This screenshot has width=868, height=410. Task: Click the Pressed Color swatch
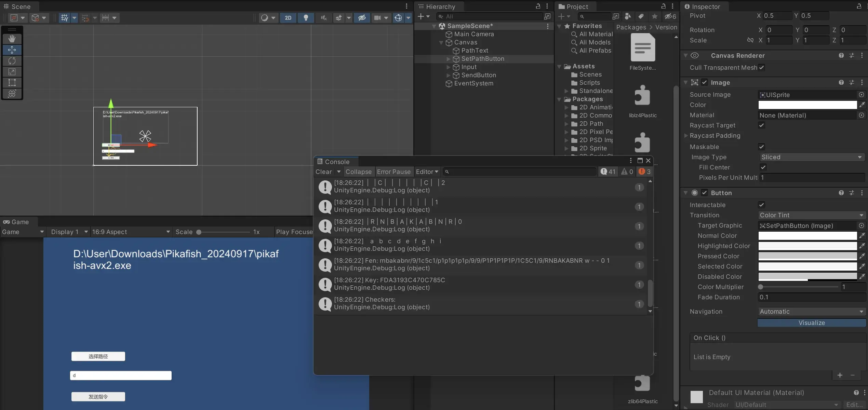pyautogui.click(x=807, y=256)
